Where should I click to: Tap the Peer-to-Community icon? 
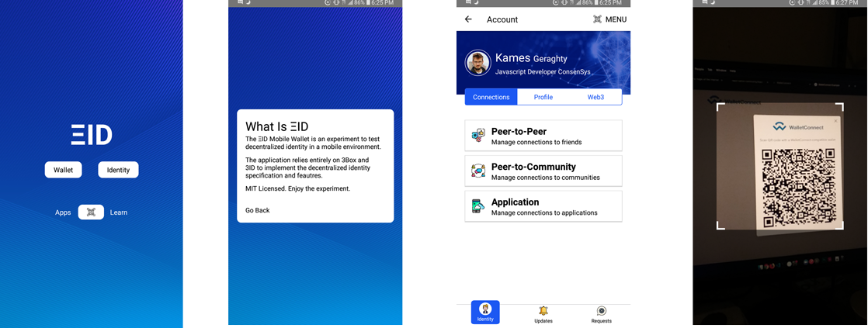point(477,171)
